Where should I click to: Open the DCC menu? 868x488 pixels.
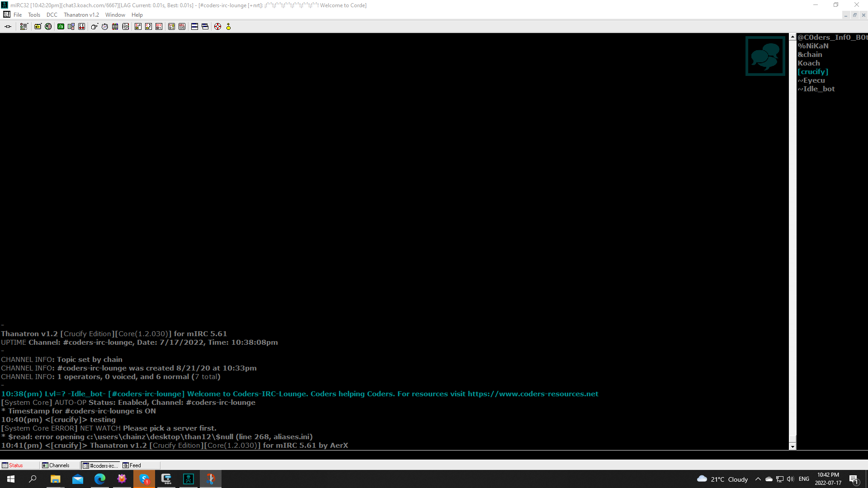coord(52,15)
